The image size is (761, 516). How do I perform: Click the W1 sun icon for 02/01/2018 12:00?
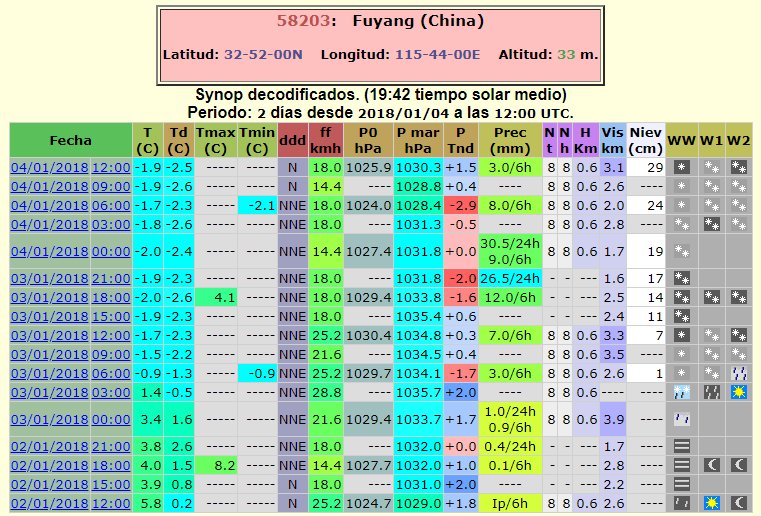[711, 502]
